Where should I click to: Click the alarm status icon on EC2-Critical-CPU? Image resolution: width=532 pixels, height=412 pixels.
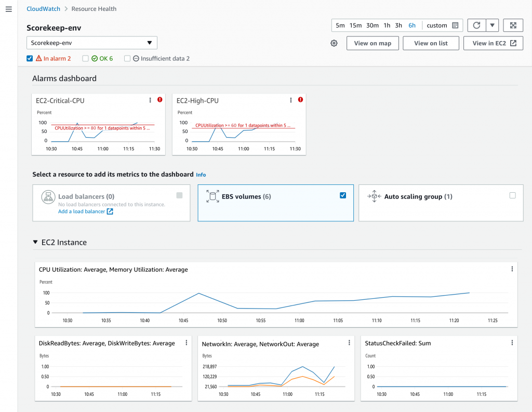159,100
